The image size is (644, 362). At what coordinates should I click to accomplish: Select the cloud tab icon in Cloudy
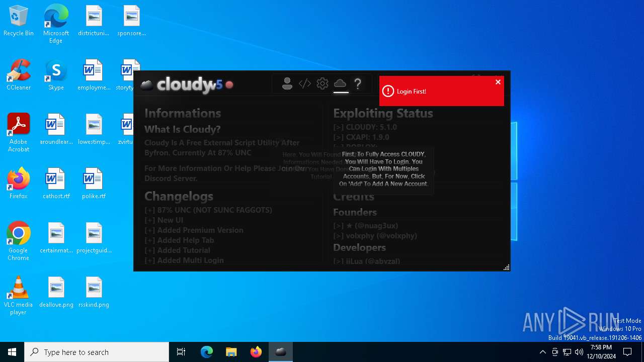(341, 83)
